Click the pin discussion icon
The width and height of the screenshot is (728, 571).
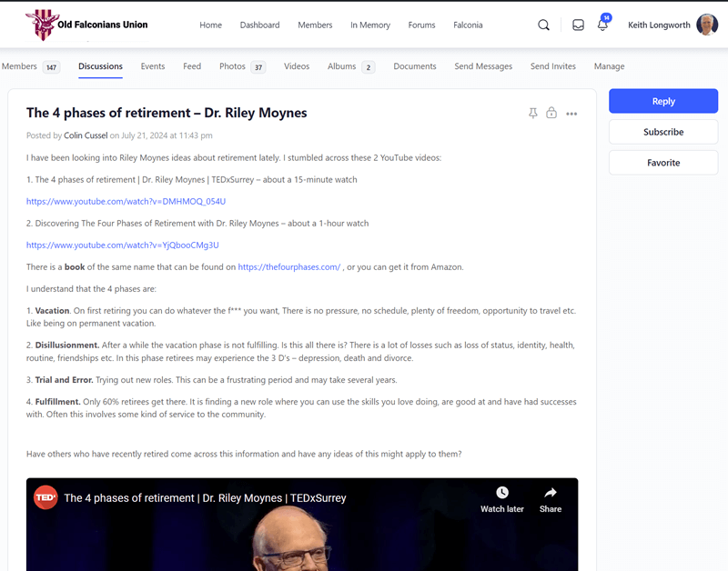point(533,114)
